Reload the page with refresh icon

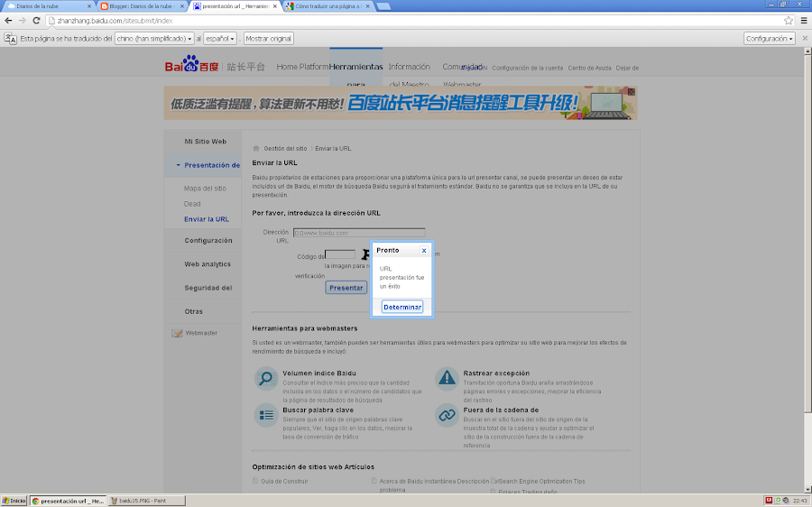[x=36, y=21]
